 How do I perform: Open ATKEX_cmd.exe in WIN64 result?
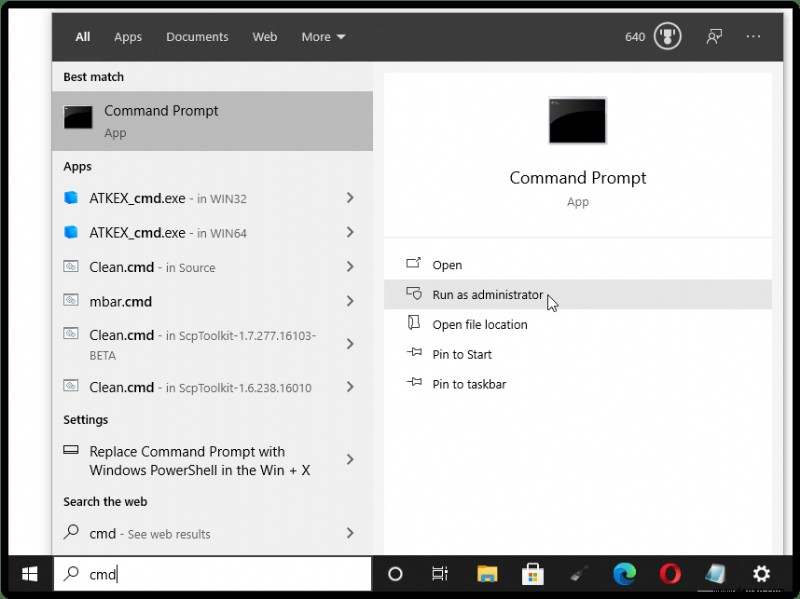tap(212, 233)
